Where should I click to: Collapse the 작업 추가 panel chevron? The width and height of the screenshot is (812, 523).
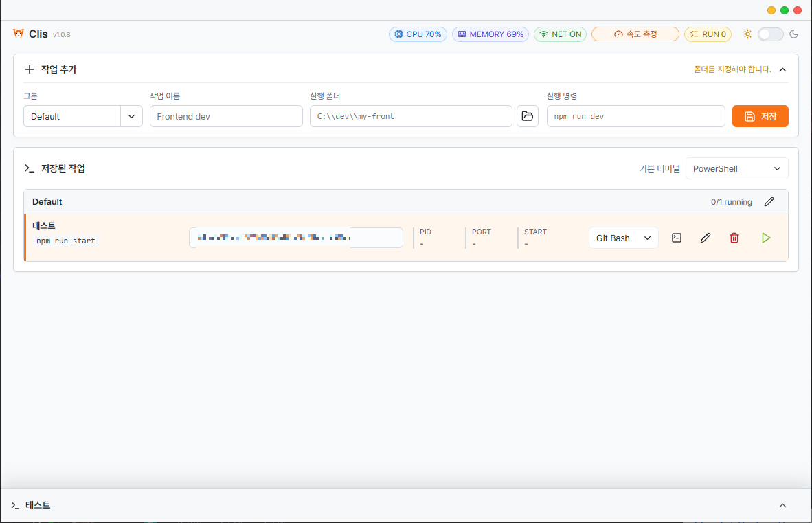[x=782, y=69]
